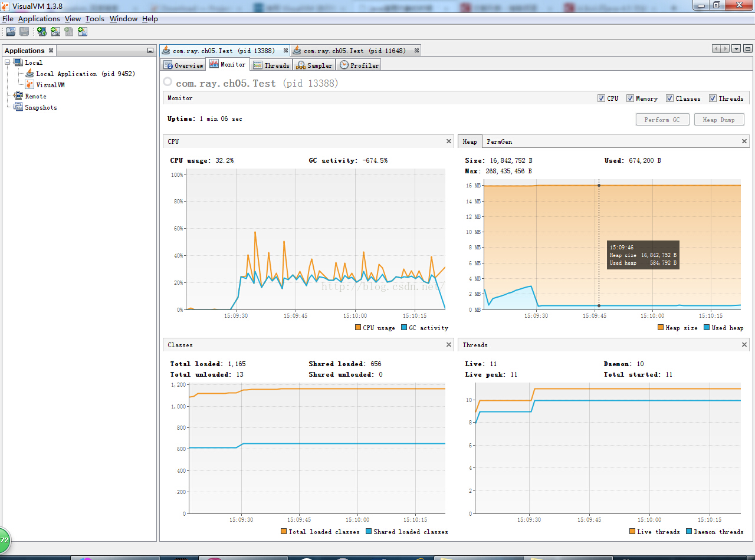
Task: Open the Help menu
Action: pyautogui.click(x=150, y=19)
